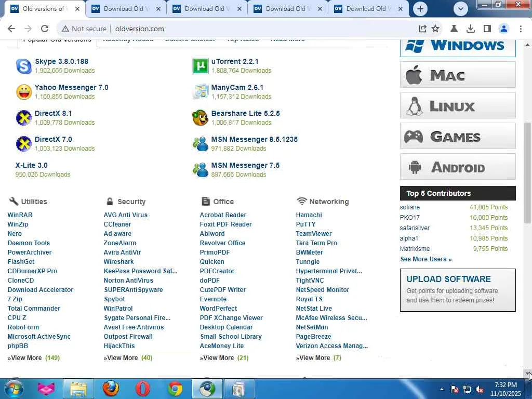Expand the tab search dropdown arrow
532x399 pixels.
click(461, 9)
